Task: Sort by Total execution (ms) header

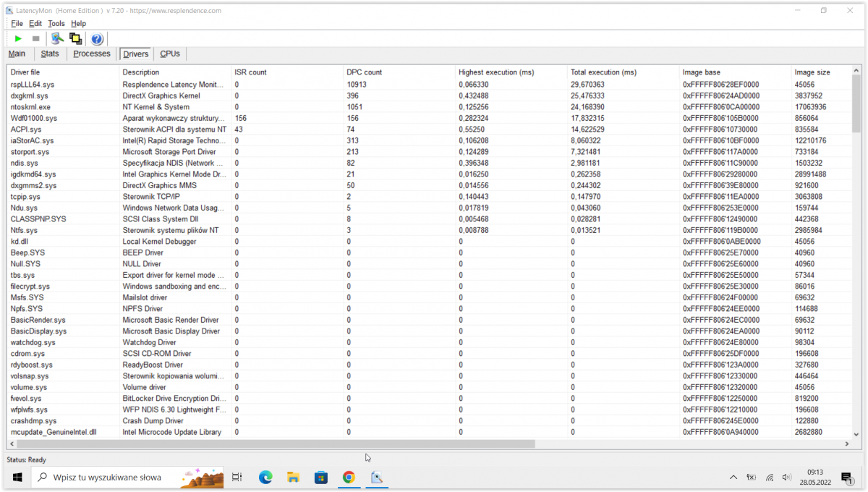Action: (624, 72)
